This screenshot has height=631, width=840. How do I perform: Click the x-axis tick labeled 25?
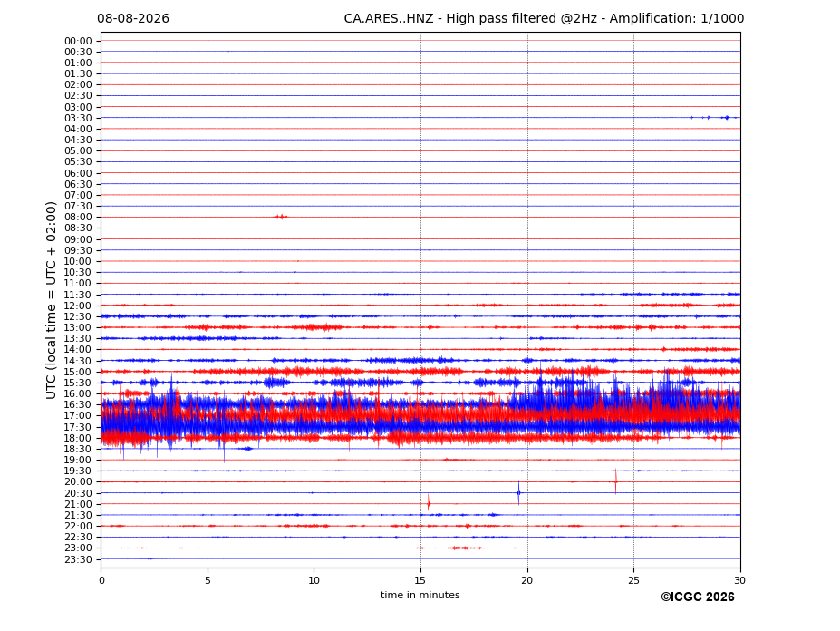coord(633,580)
